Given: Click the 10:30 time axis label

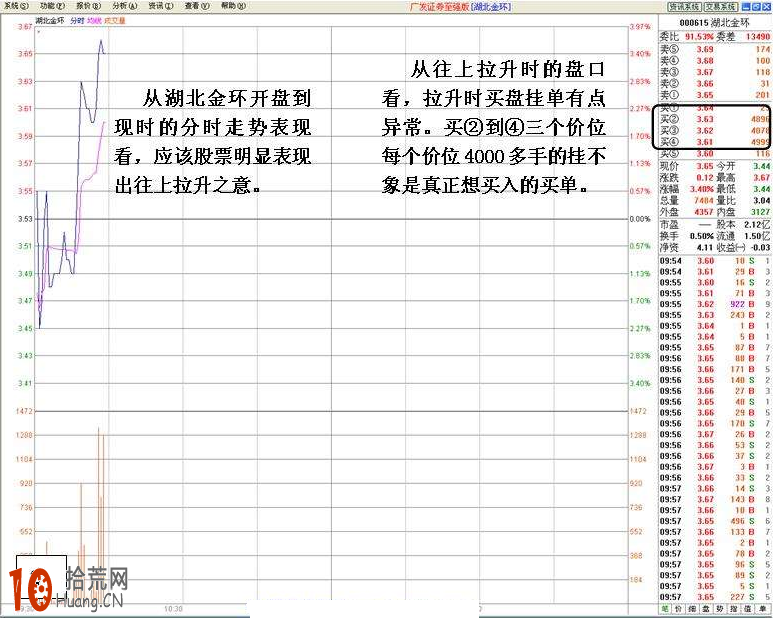Looking at the screenshot, I should tap(173, 609).
